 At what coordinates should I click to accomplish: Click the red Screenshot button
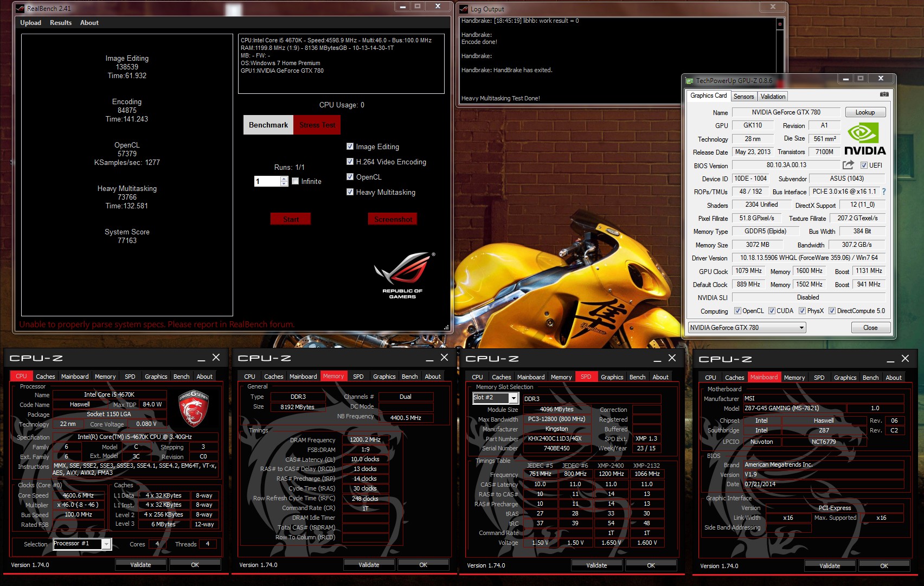tap(393, 219)
